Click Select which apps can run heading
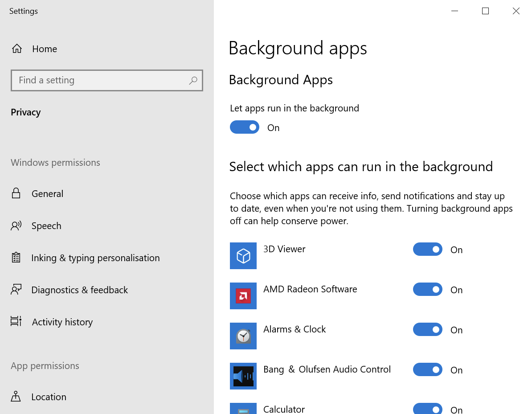This screenshot has height=414, width=532. (361, 167)
